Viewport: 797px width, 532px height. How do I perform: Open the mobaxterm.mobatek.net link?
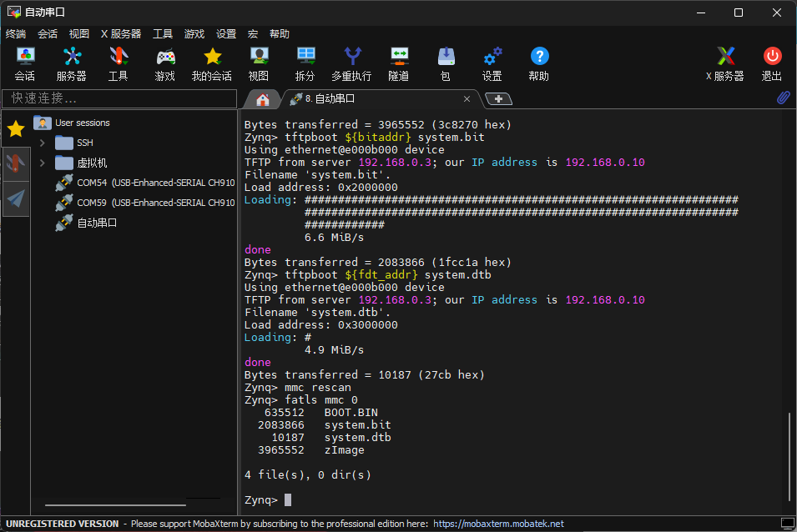pyautogui.click(x=498, y=524)
